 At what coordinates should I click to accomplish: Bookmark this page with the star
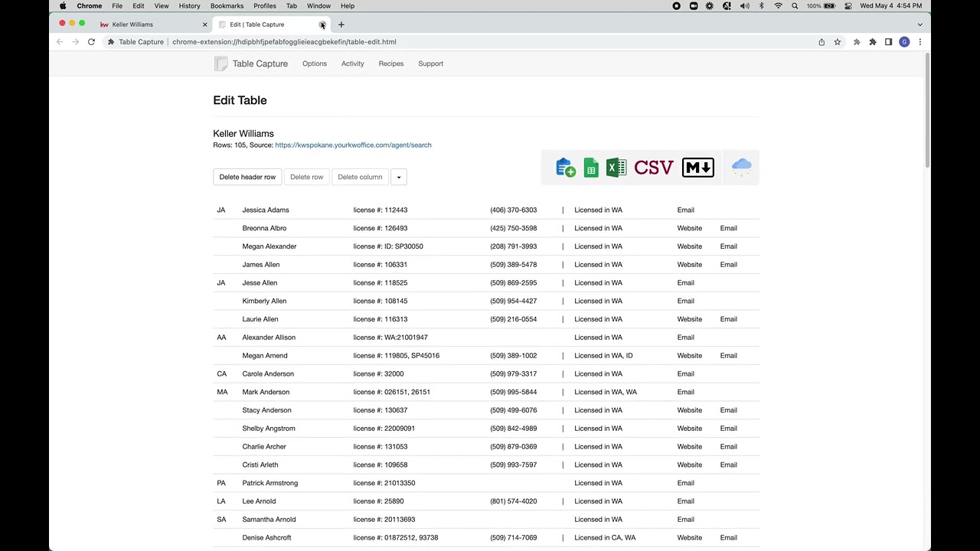[838, 42]
